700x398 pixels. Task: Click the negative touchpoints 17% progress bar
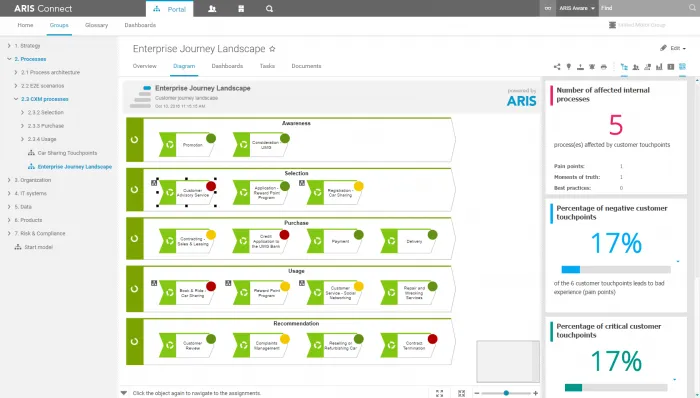(x=616, y=269)
